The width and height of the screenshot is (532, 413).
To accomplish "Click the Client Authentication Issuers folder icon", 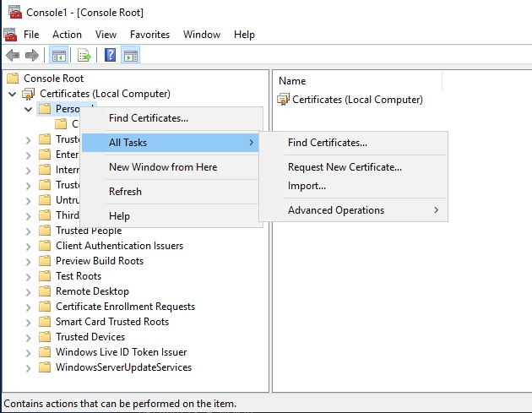I will 45,246.
